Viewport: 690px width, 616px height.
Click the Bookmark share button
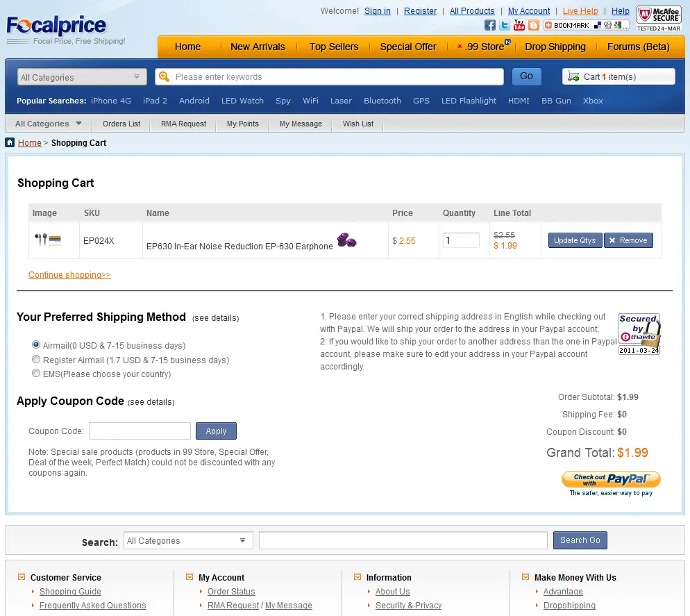[x=586, y=25]
